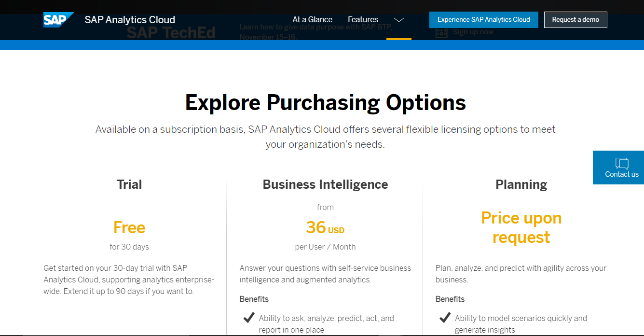Click the 36 USD price
644x336 pixels.
click(x=325, y=227)
